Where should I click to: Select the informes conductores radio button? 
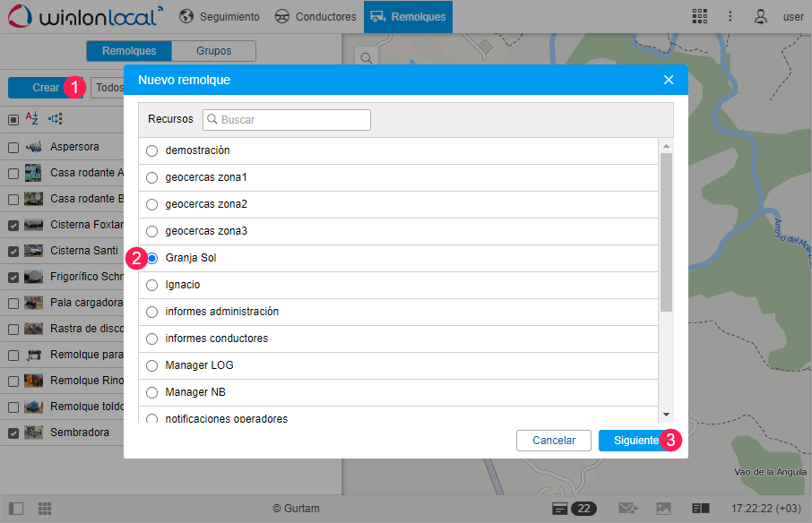151,339
